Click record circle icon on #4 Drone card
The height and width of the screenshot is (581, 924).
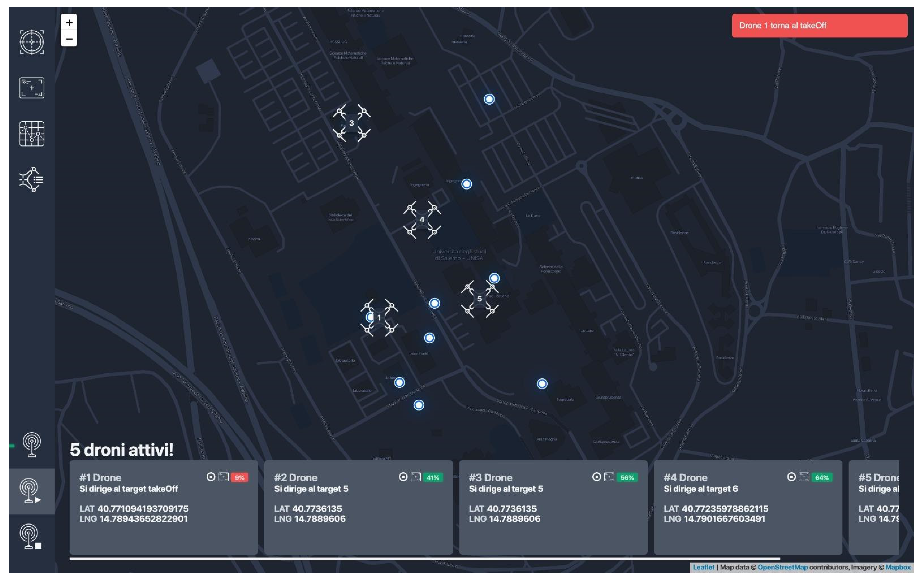[x=791, y=477]
